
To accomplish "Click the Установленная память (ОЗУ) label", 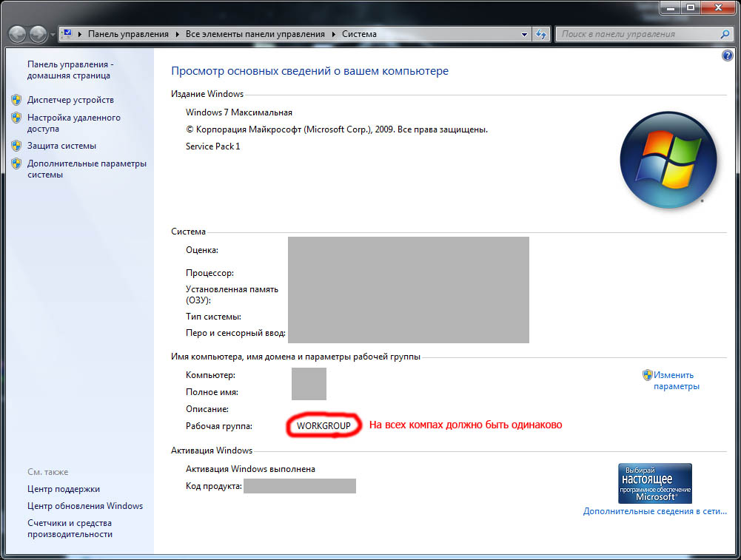I will pos(232,294).
